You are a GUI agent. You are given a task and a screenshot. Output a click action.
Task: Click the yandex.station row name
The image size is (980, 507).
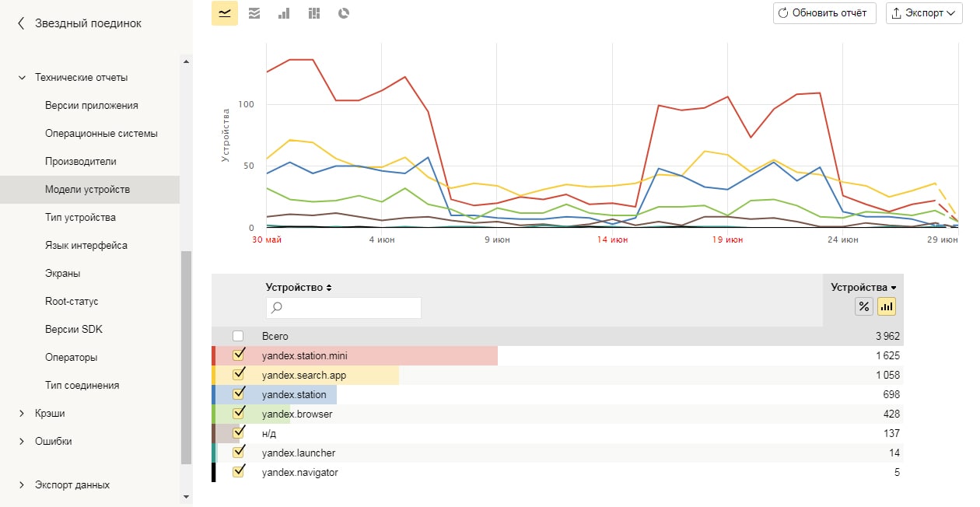(294, 394)
